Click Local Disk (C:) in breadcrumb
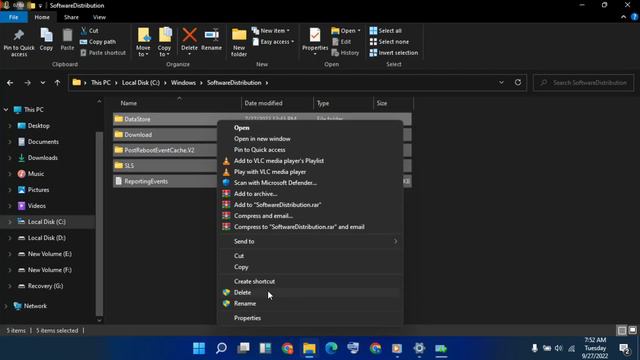Image resolution: width=640 pixels, height=360 pixels. coord(141,82)
